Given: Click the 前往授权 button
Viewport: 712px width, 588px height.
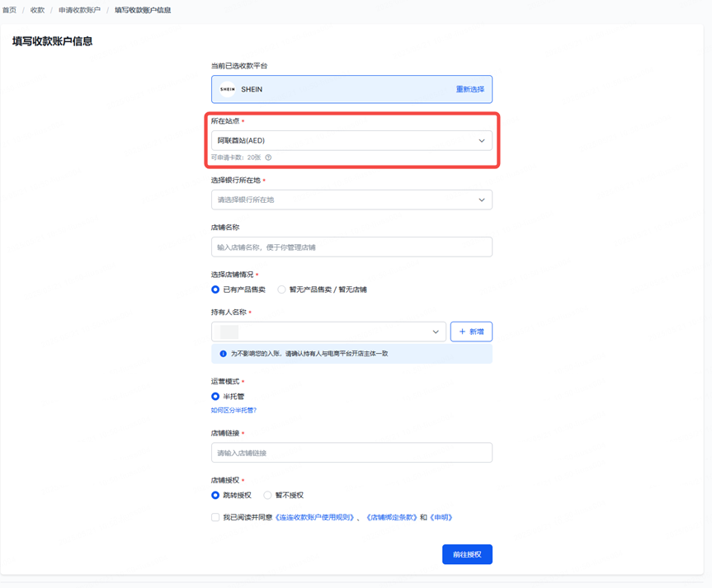Looking at the screenshot, I should point(467,554).
